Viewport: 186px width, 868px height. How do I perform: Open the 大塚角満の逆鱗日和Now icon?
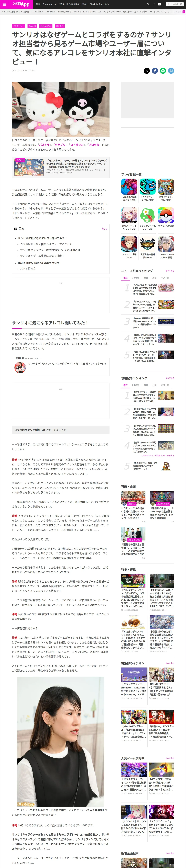[147, 244]
